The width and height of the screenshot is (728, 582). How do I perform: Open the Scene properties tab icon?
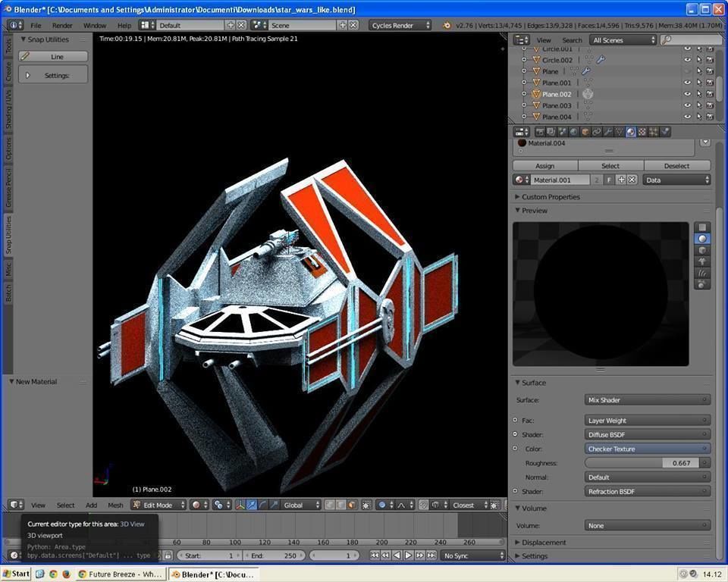(x=562, y=133)
